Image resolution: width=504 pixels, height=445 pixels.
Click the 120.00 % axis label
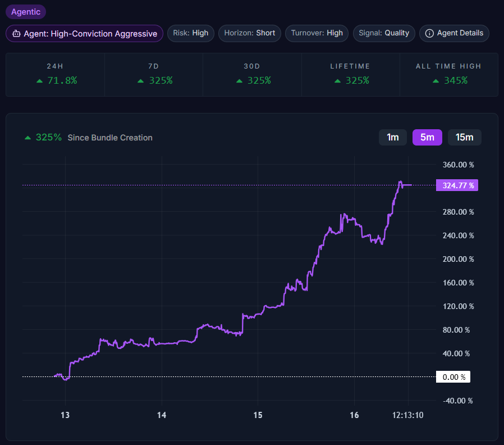pos(459,306)
